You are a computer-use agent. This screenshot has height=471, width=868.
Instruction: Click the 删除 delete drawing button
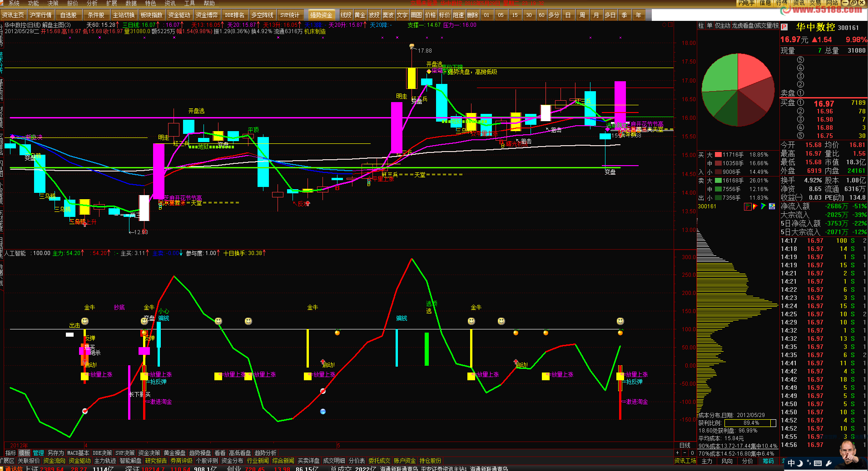(x=473, y=15)
